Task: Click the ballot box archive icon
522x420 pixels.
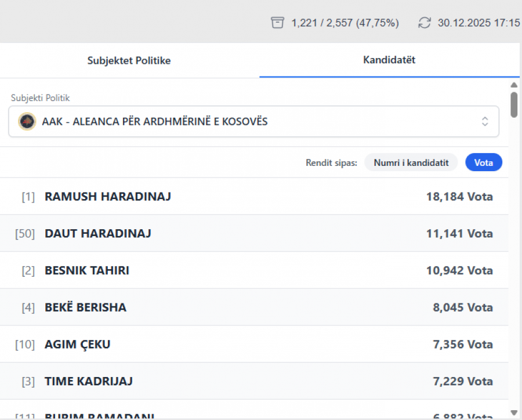Action: point(277,23)
